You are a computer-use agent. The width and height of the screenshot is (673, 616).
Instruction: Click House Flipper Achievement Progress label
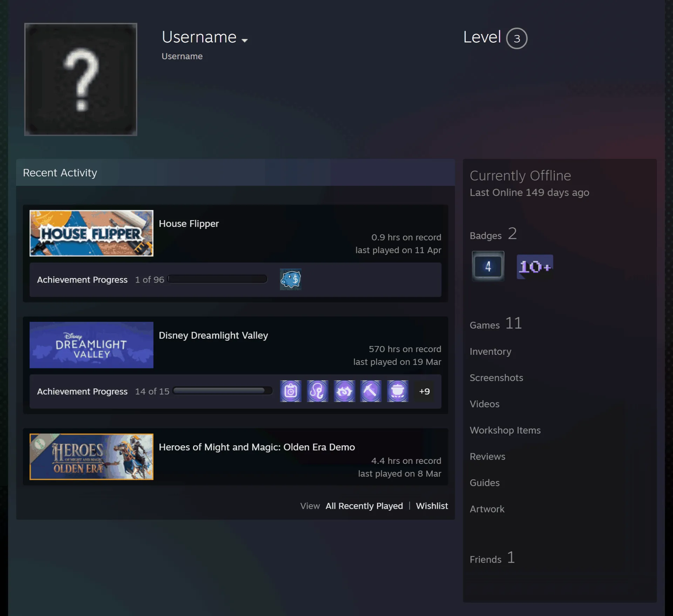[82, 280]
